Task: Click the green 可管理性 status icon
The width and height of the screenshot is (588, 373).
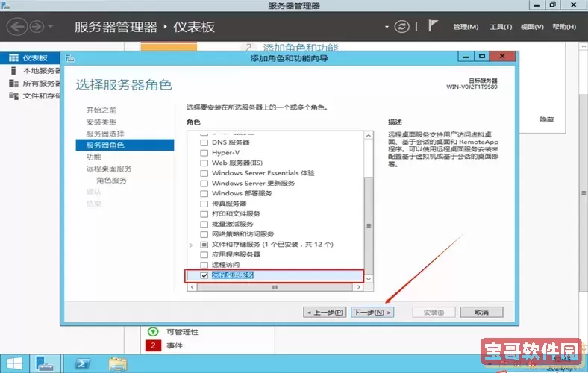Action: (x=153, y=332)
